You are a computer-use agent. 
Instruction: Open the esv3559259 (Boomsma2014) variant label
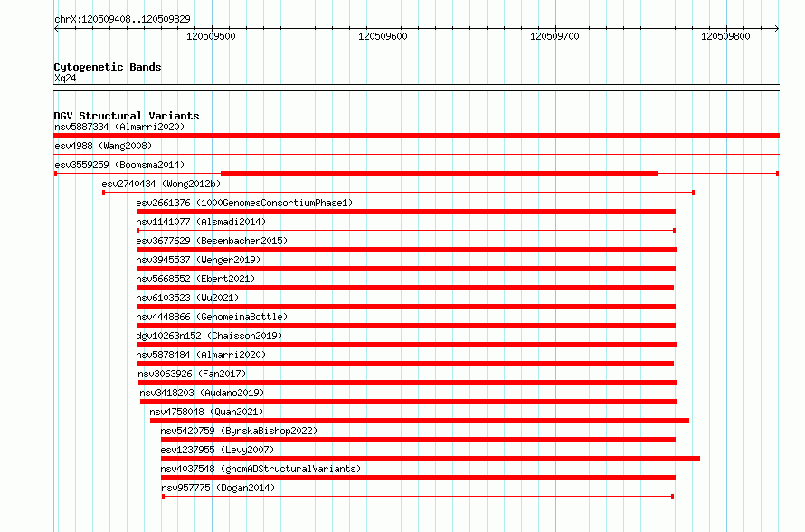click(119, 165)
